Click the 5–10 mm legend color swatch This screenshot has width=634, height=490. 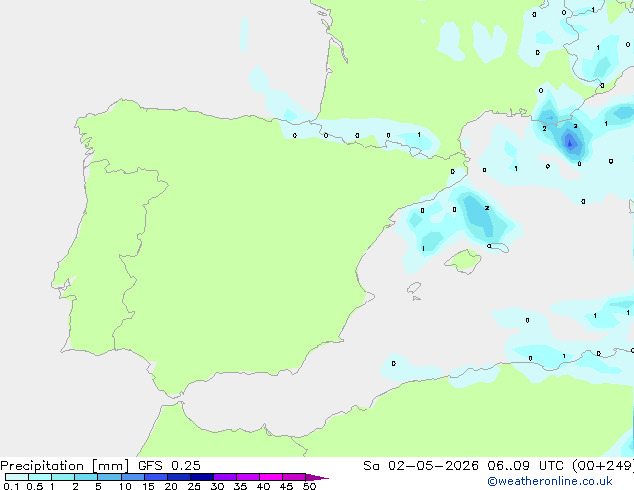[109, 477]
